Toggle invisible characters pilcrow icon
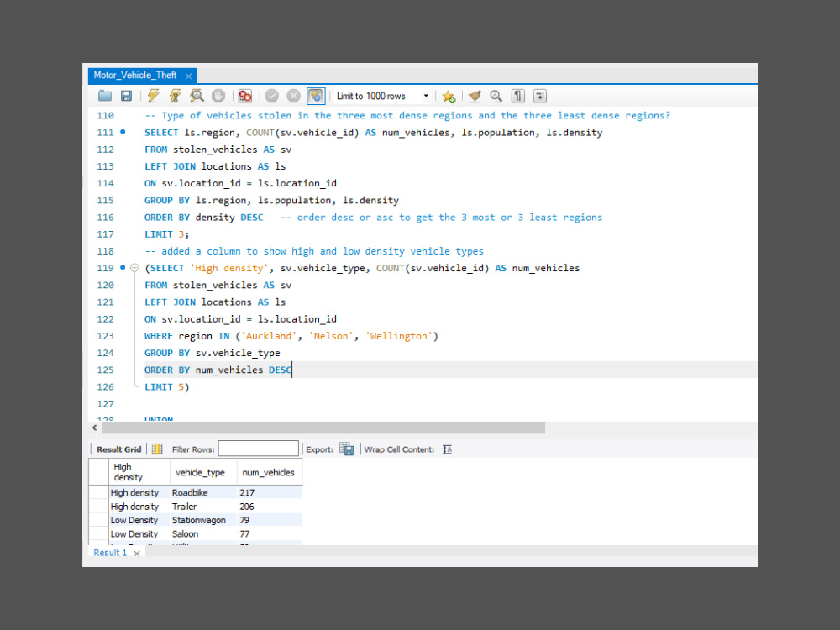Screen dimensions: 840x630 (x=518, y=96)
